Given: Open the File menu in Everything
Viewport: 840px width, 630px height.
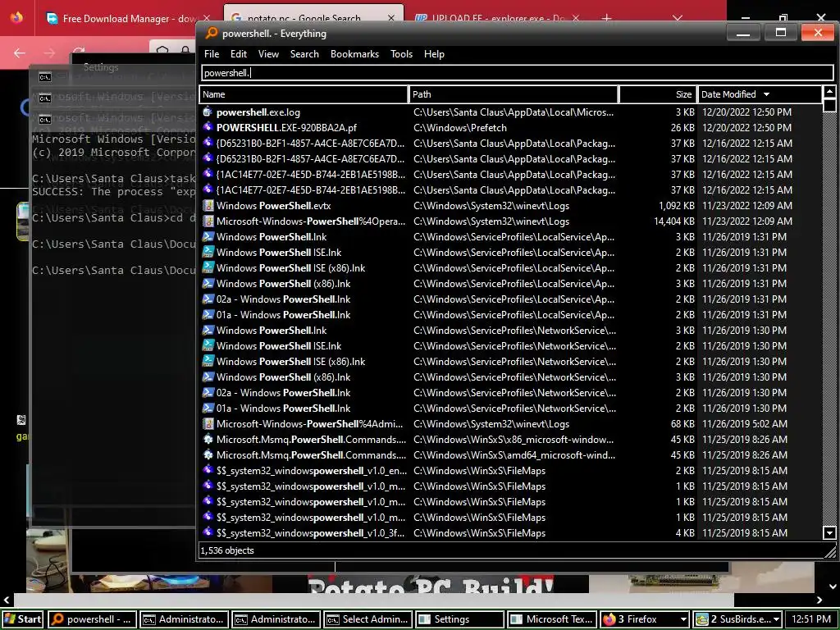Looking at the screenshot, I should pyautogui.click(x=212, y=54).
